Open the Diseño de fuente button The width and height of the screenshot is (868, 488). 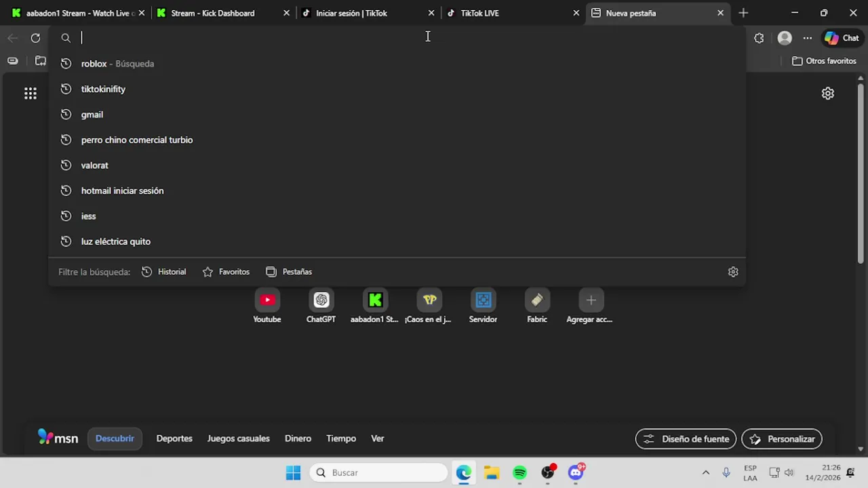click(x=686, y=439)
